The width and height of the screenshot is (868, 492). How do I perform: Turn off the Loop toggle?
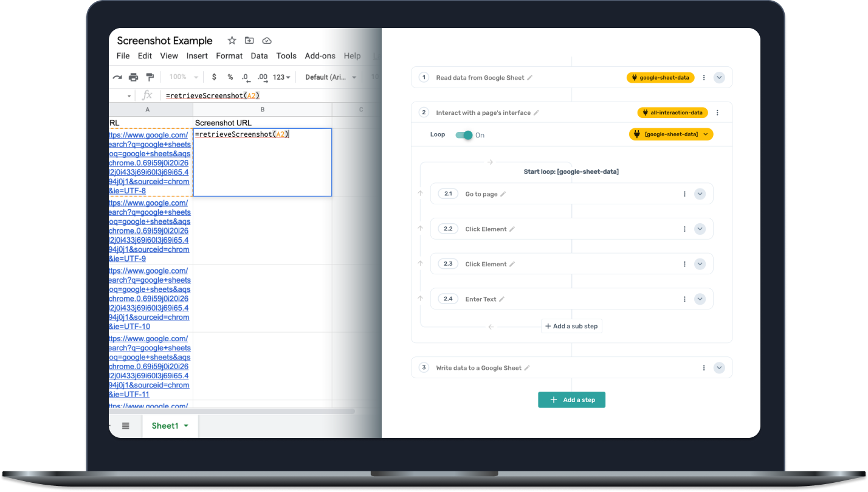(464, 135)
